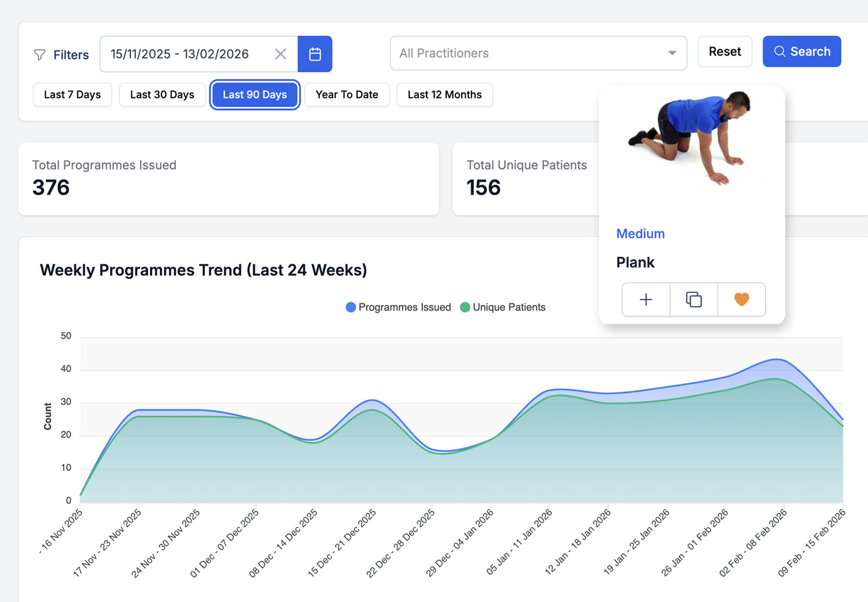Unfavorite the Plank exercise heart icon
This screenshot has width=868, height=602.
741,299
